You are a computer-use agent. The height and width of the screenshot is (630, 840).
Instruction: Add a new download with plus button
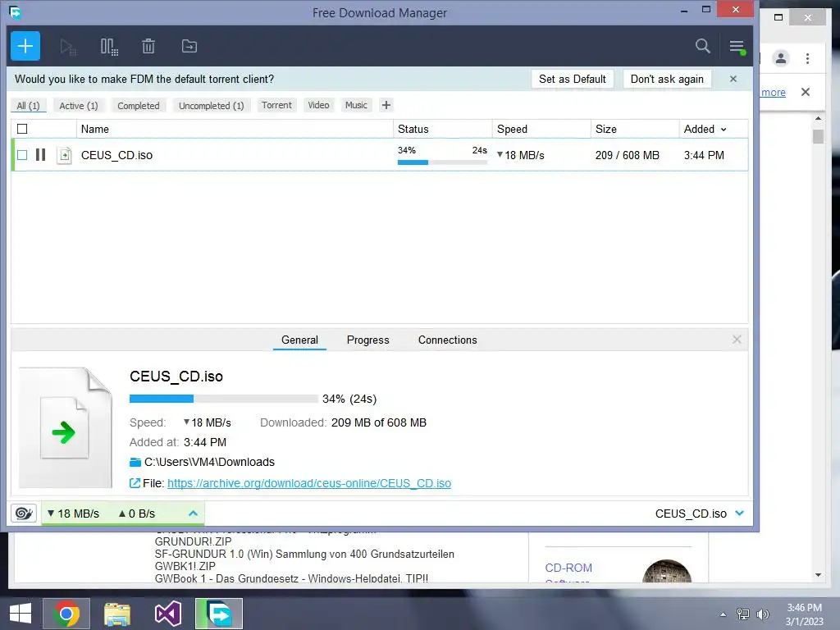25,46
